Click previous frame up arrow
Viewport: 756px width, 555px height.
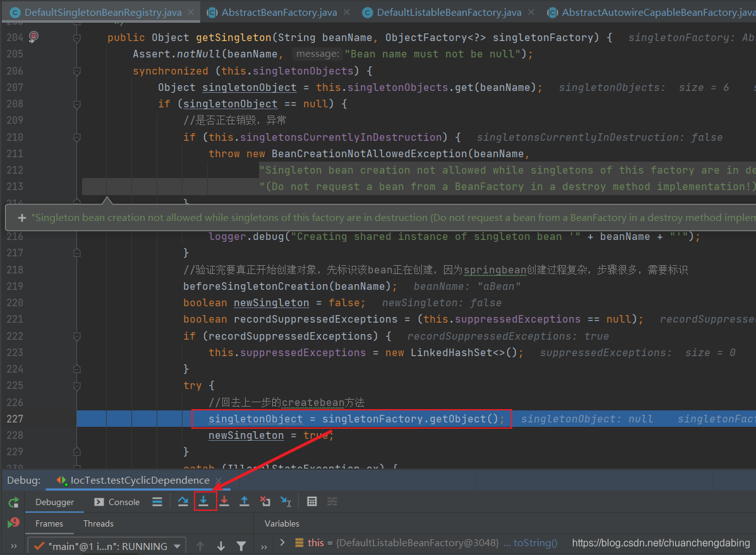click(x=200, y=546)
